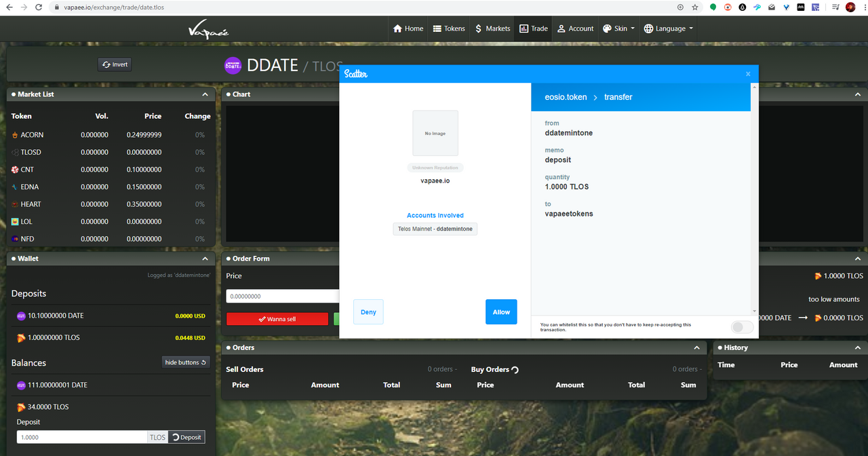Click the ACORN token icon

15,135
